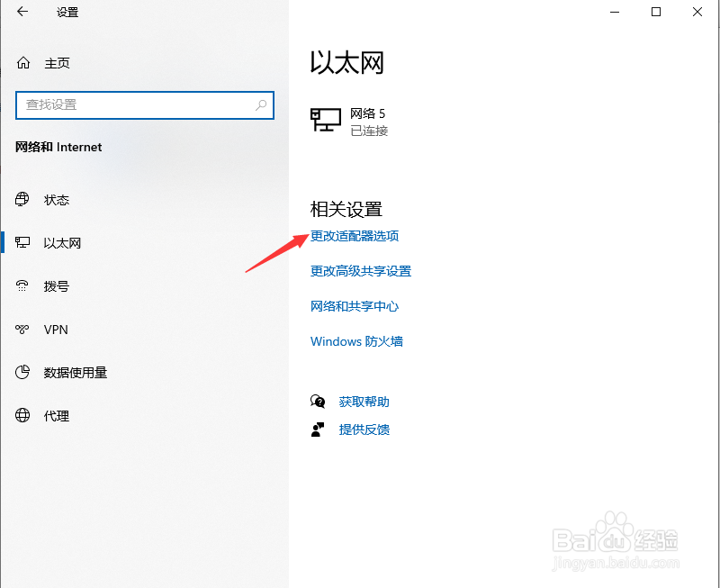
Task: Open the VPN settings page
Action: 56,330
